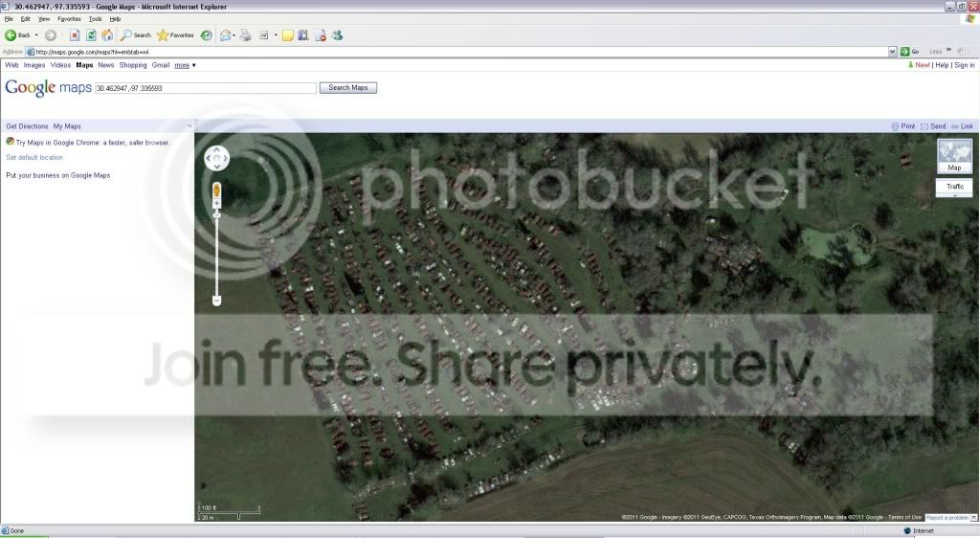Toggle the Traffic layer button

coord(954,187)
